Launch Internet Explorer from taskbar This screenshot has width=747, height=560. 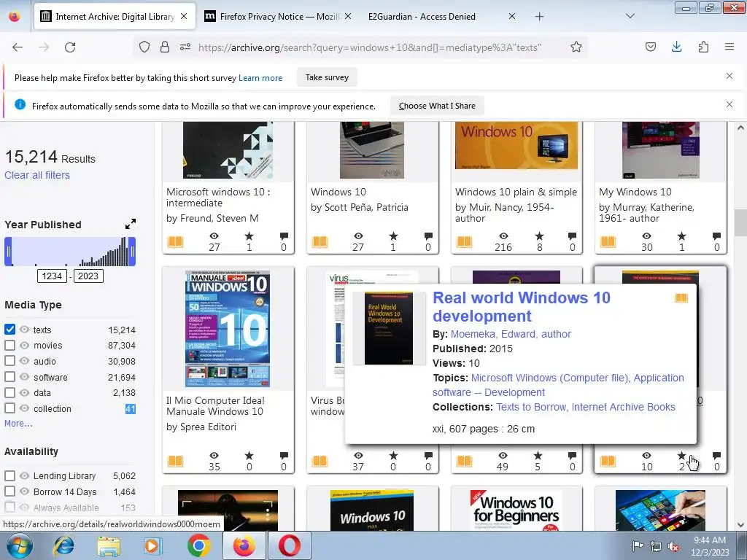[x=64, y=545]
